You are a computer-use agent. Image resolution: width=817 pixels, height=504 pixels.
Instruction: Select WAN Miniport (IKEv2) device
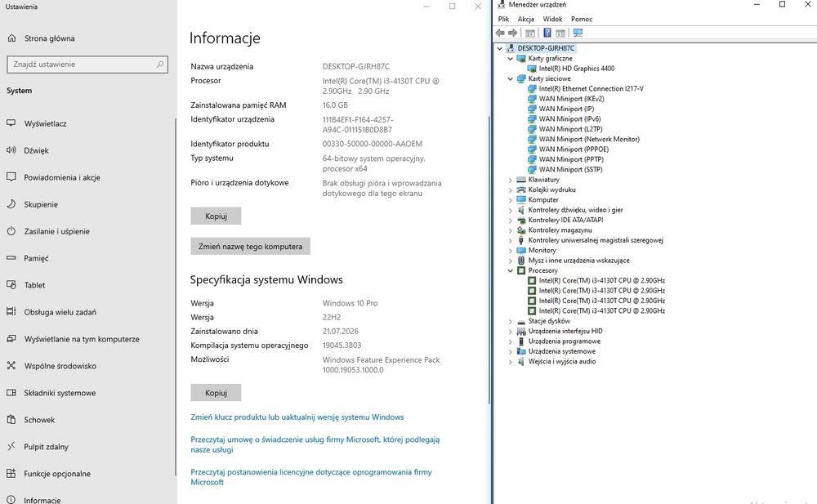click(572, 99)
